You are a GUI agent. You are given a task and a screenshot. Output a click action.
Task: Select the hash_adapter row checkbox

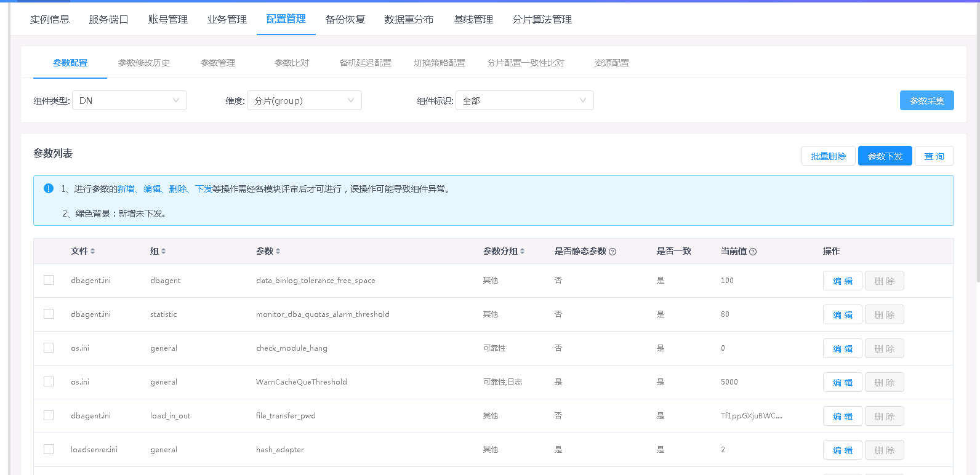49,449
